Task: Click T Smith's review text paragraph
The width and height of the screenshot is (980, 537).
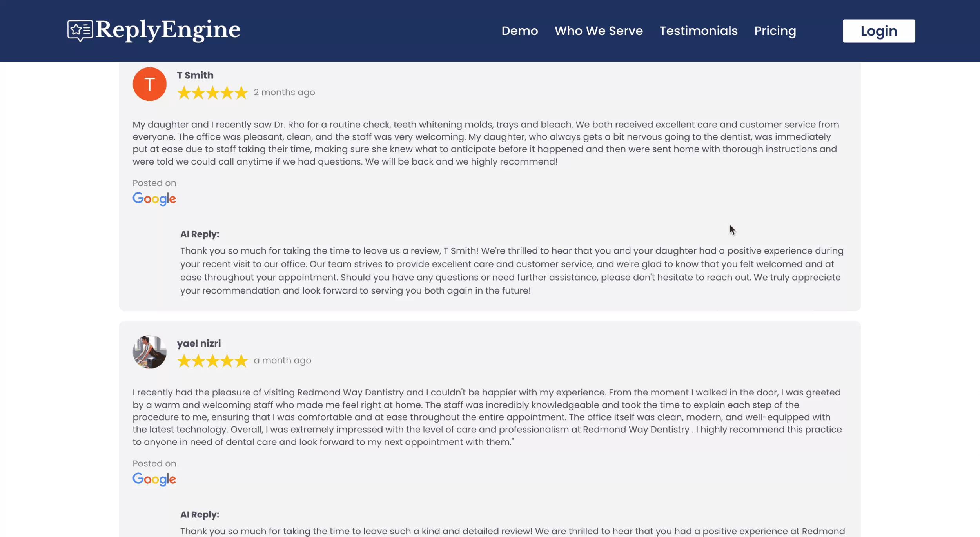Action: [485, 143]
